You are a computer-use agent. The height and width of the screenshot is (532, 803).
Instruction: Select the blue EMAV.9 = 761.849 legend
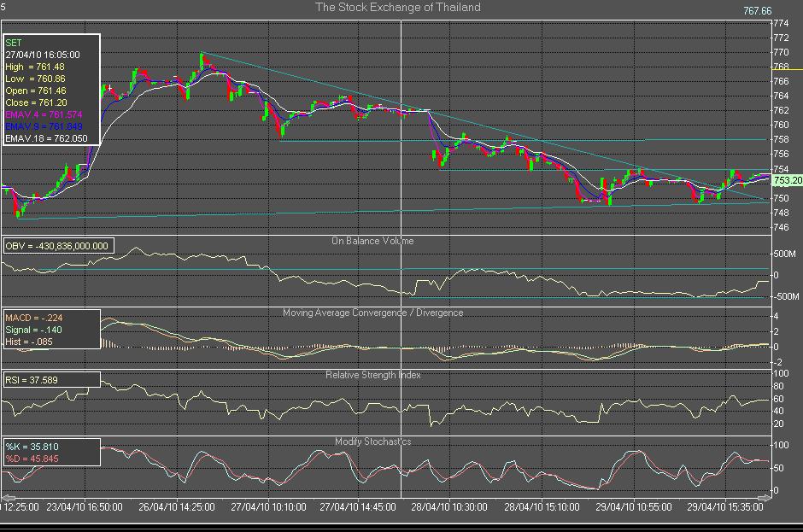(44, 126)
